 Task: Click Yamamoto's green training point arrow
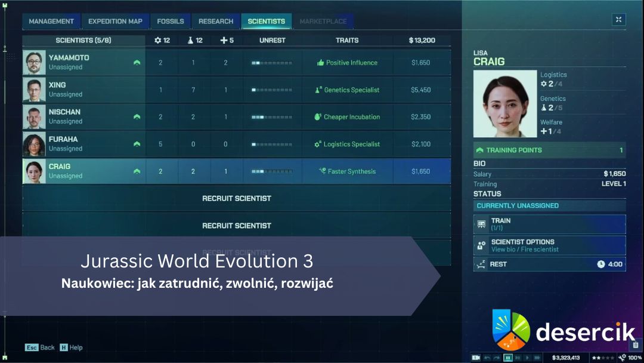(137, 63)
